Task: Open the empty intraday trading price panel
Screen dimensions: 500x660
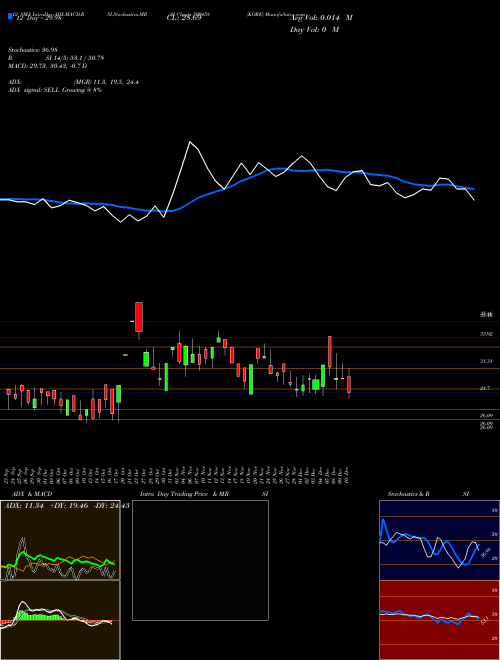Action: 200,560
